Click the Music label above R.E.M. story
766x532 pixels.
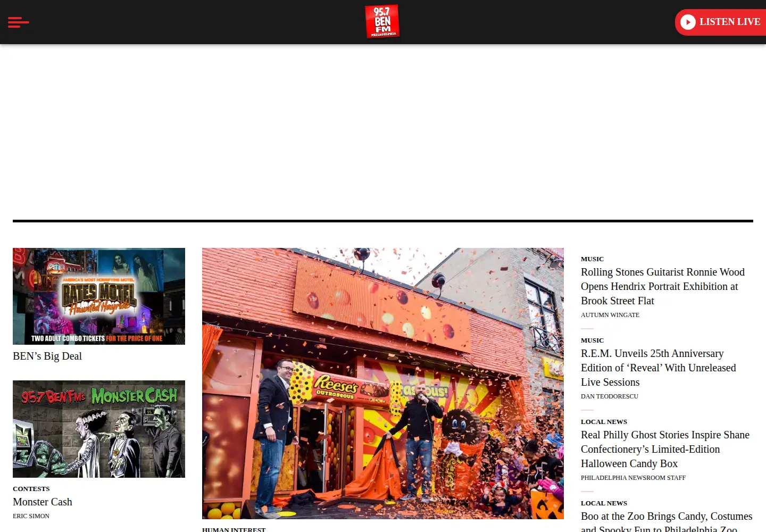tap(592, 340)
